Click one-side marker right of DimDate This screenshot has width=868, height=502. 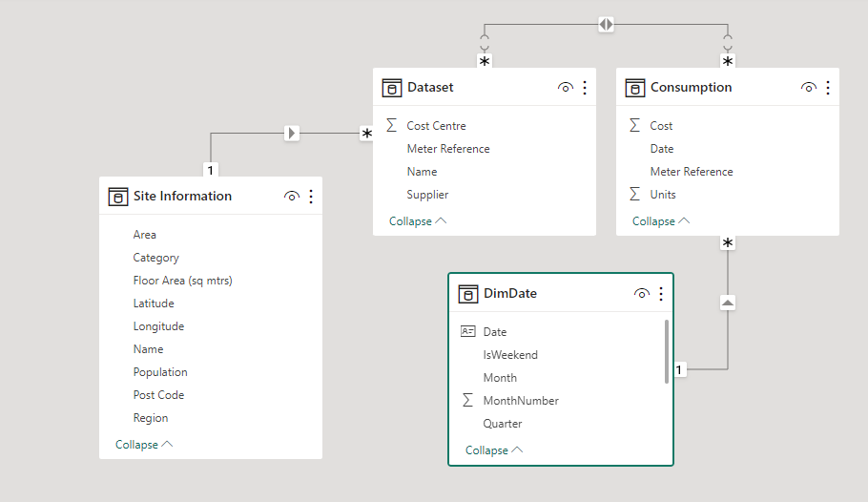[x=679, y=369]
